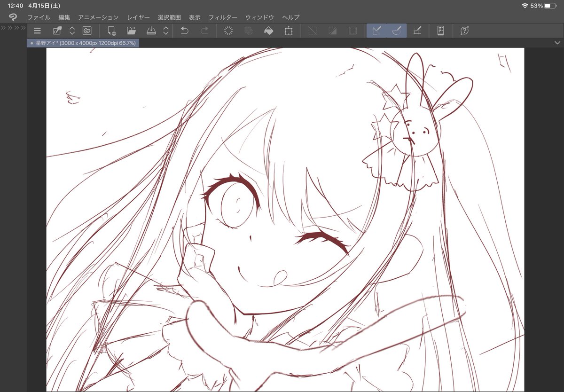Expand the up/down arrows beside the Quick Share icon
Viewport: 564px width, 392px height.
point(72,31)
